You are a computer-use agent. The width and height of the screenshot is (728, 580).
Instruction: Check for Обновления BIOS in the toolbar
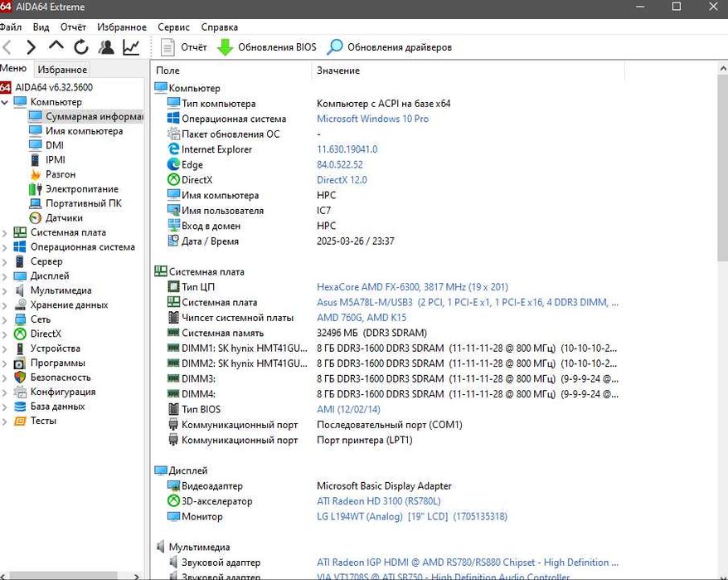(266, 47)
